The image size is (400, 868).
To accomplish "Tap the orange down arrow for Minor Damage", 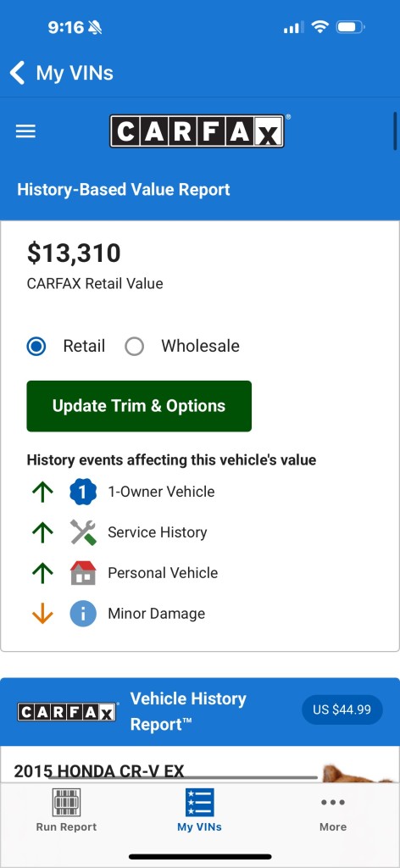I will click(x=42, y=614).
